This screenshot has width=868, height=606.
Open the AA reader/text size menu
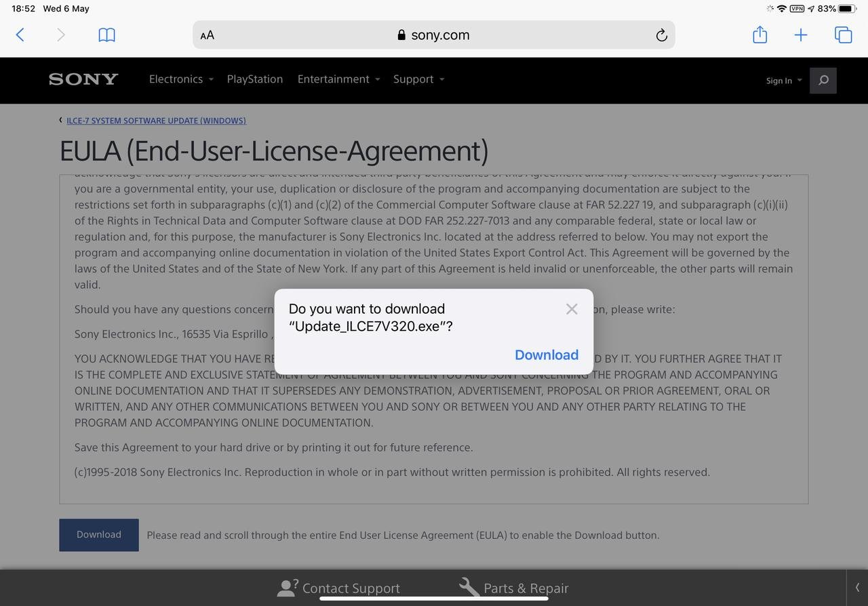pos(208,35)
